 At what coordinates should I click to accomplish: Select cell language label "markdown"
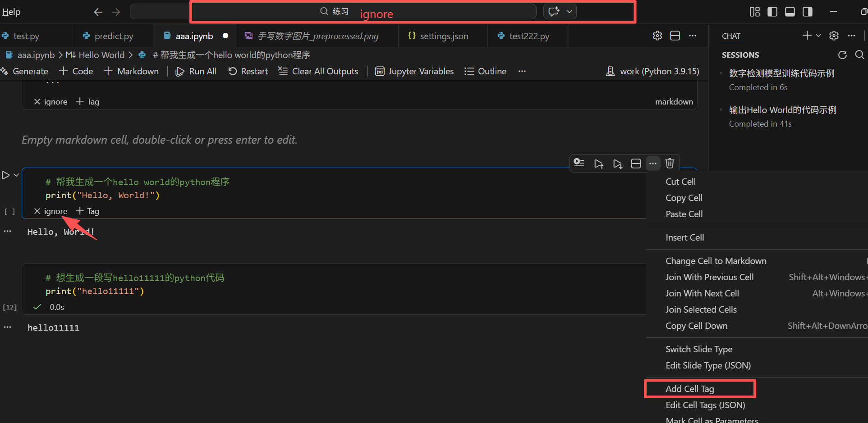click(674, 102)
